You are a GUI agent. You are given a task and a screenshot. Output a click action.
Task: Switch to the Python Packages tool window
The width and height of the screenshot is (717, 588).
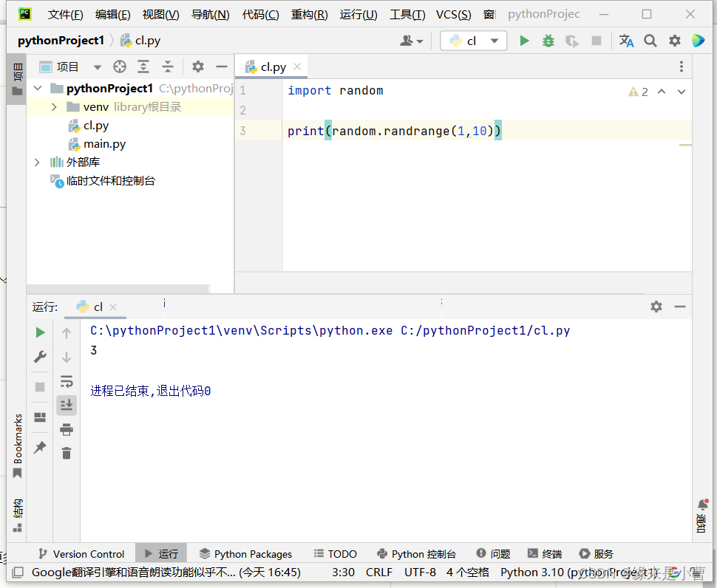click(x=246, y=553)
